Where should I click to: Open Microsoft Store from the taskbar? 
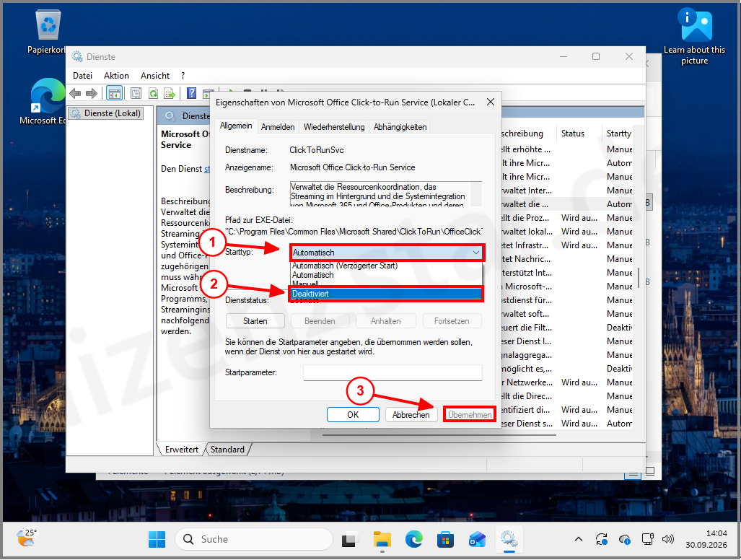(x=445, y=539)
